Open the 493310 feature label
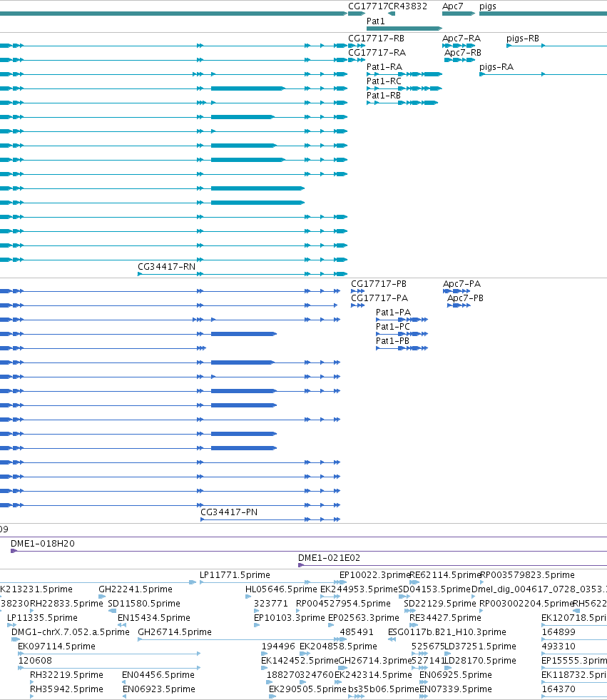 (558, 646)
